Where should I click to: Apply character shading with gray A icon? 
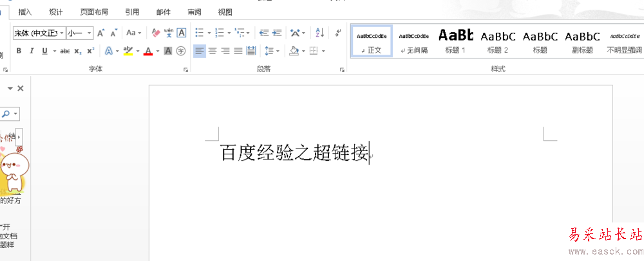pos(167,51)
